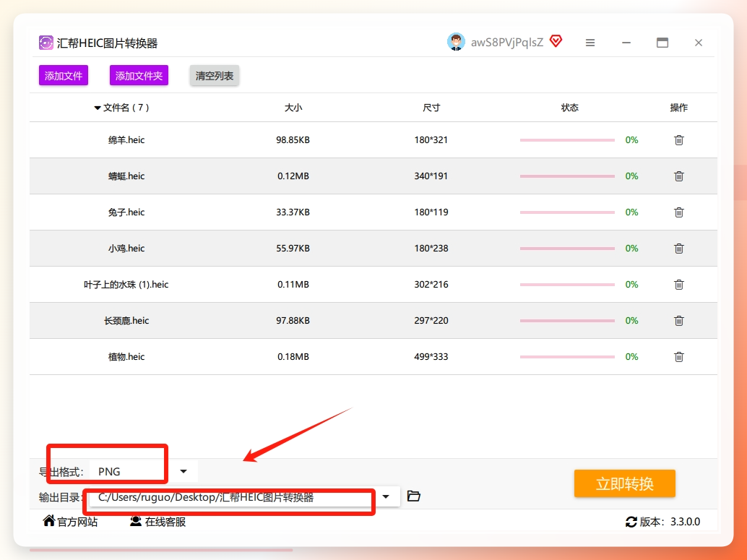The width and height of the screenshot is (747, 560).
Task: Click trash icon in 长颈鹿.heic row
Action: point(679,321)
